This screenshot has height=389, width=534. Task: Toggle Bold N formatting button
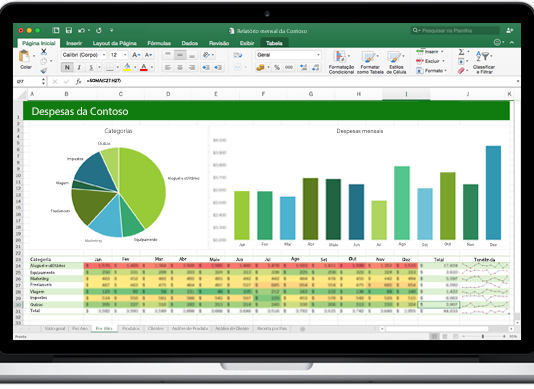[67, 67]
